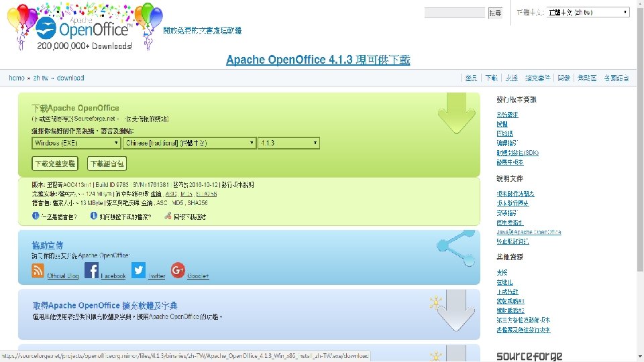644x362 pixels.
Task: Click the ASC link in 完整安裝 row
Action: [x=171, y=194]
